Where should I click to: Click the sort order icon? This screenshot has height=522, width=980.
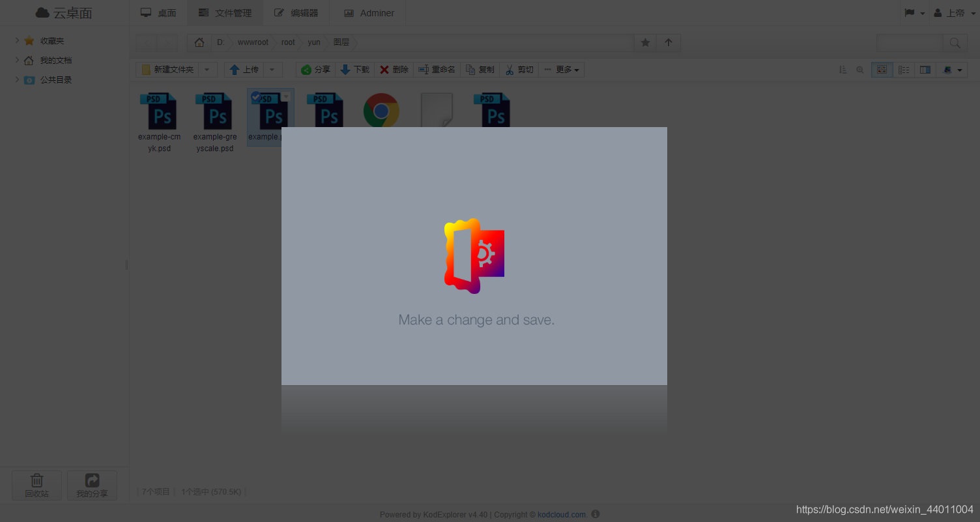click(843, 70)
